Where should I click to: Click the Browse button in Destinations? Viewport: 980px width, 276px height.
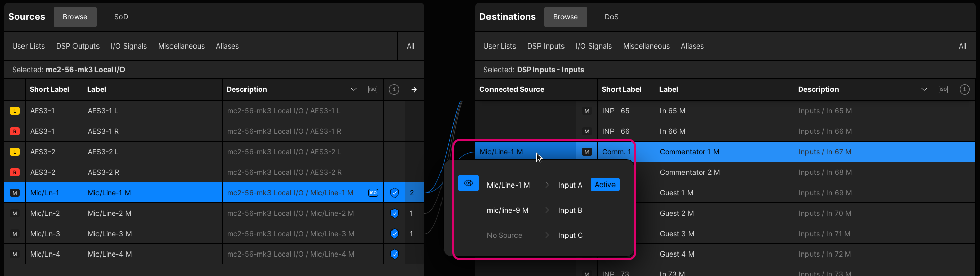coord(565,17)
